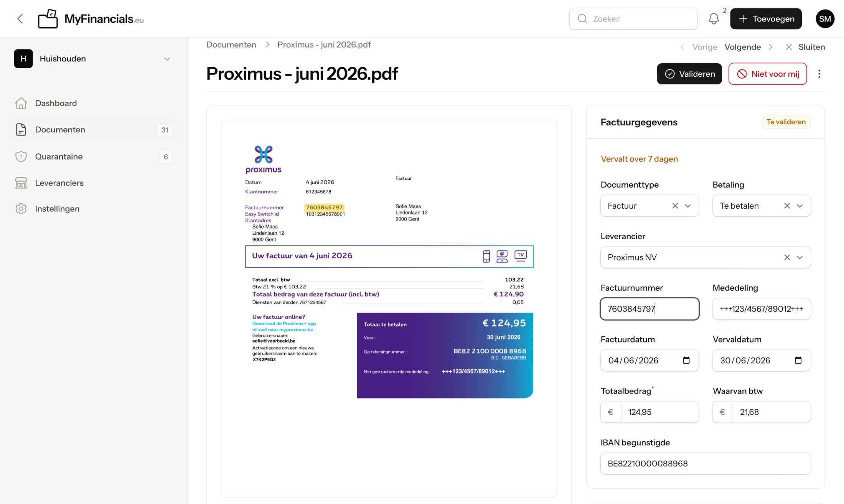Open Quarantaine in sidebar
844x504 pixels.
94,156
